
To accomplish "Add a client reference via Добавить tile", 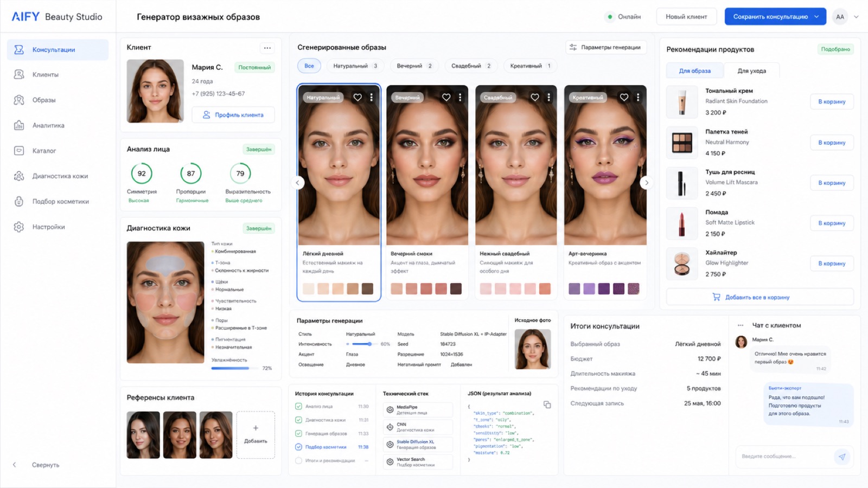I will click(x=256, y=435).
